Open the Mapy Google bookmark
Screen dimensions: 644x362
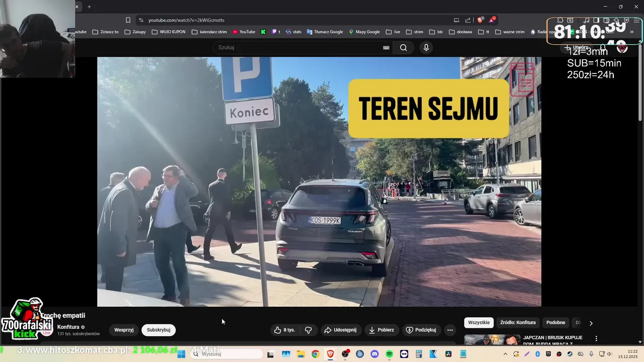pyautogui.click(x=364, y=32)
